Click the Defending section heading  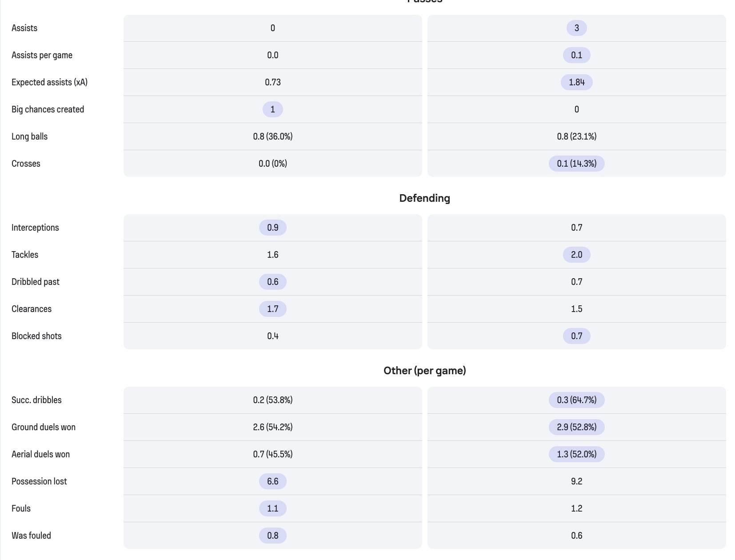[424, 198]
